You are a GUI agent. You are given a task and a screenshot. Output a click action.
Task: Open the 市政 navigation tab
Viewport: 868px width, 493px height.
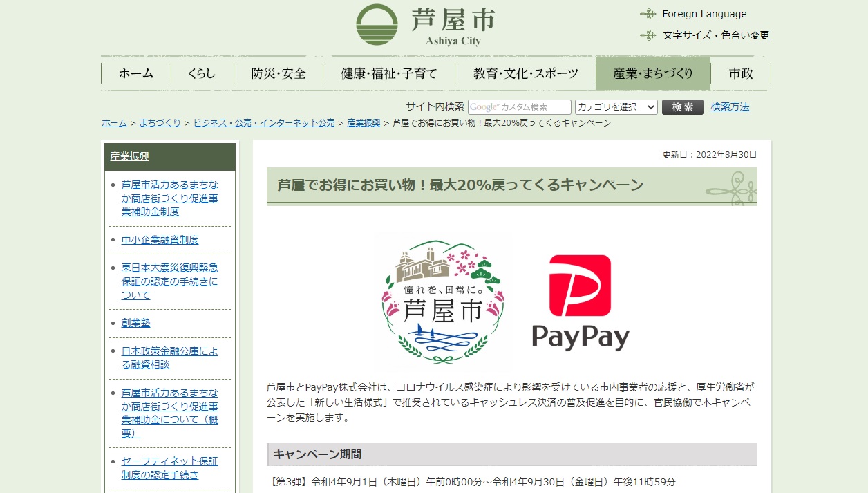[x=741, y=73]
